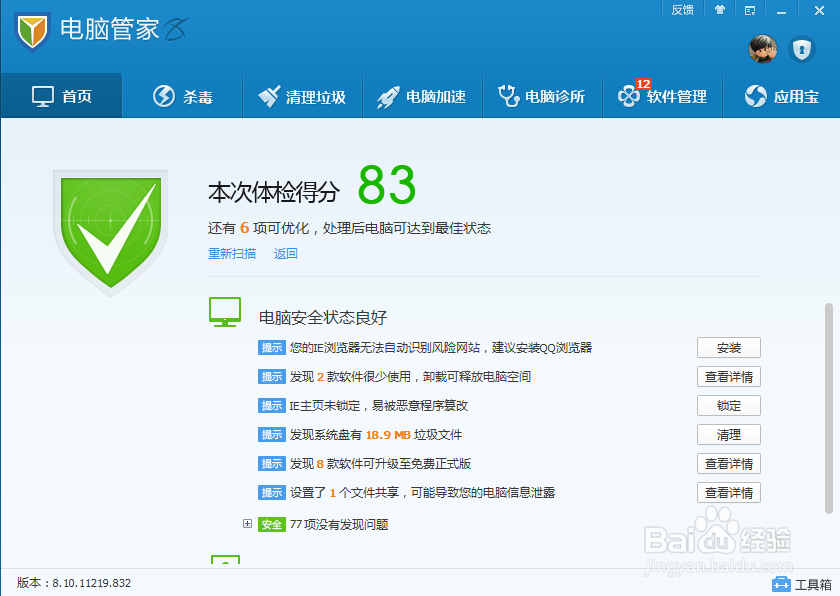840x596 pixels.
Task: Click the 电脑管家 shield logo
Action: (33, 31)
